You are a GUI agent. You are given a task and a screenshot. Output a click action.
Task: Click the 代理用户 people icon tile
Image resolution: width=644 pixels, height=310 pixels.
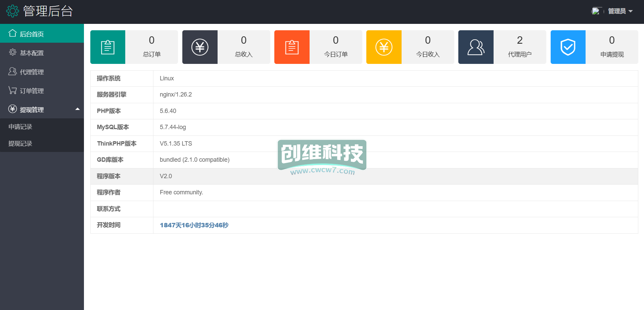pyautogui.click(x=476, y=47)
